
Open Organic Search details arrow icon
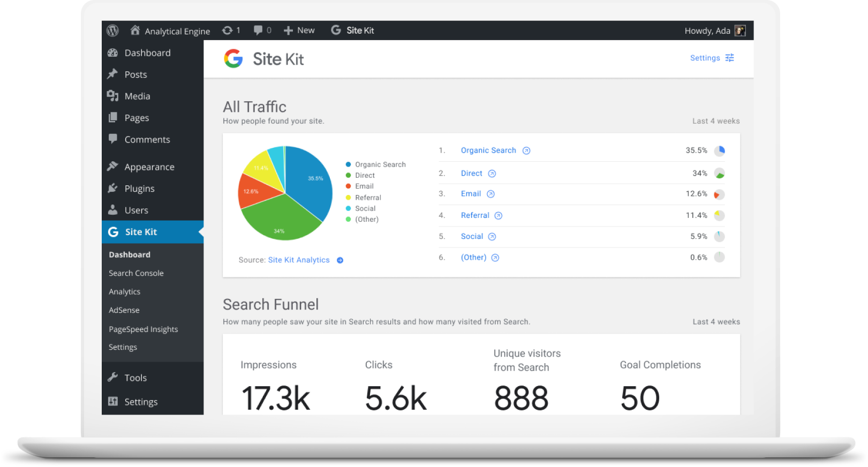pyautogui.click(x=526, y=151)
